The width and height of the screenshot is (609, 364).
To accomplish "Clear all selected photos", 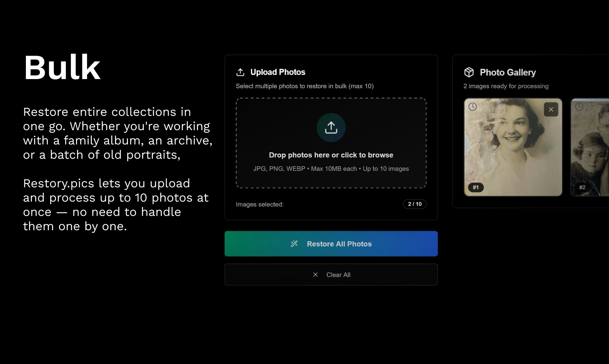I will click(x=331, y=275).
